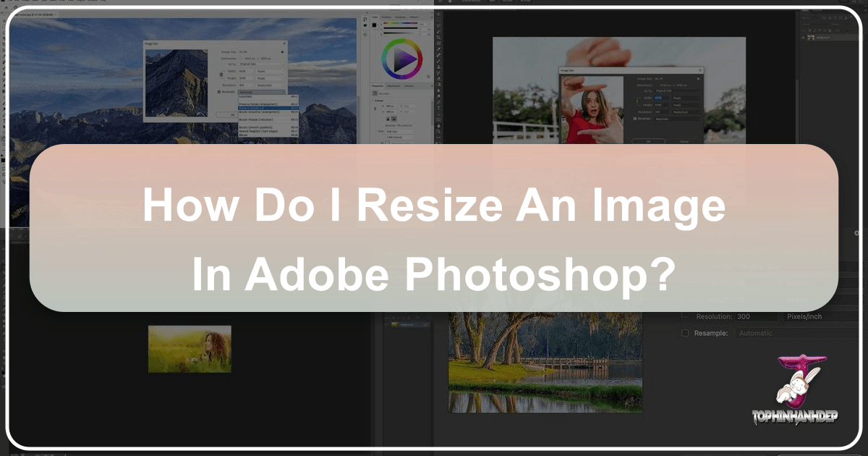This screenshot has height=456, width=868.
Task: Enable the bottom-right Resample checkbox
Action: pos(685,333)
